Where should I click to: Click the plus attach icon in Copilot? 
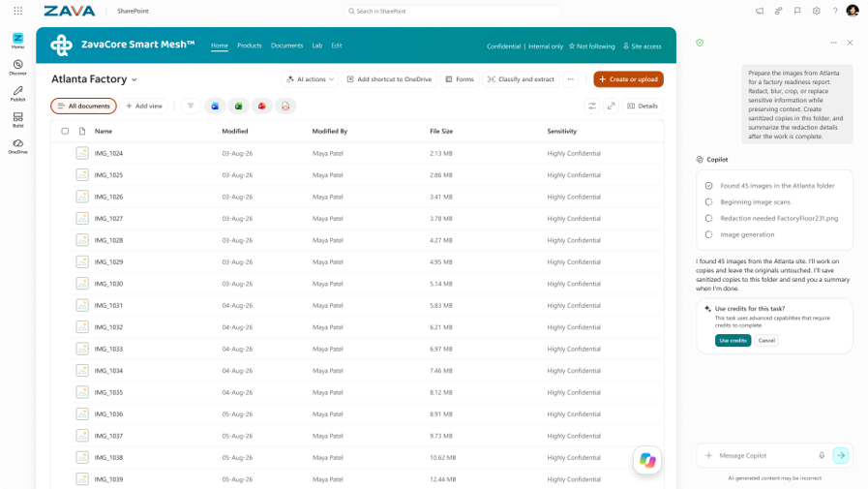tap(708, 455)
